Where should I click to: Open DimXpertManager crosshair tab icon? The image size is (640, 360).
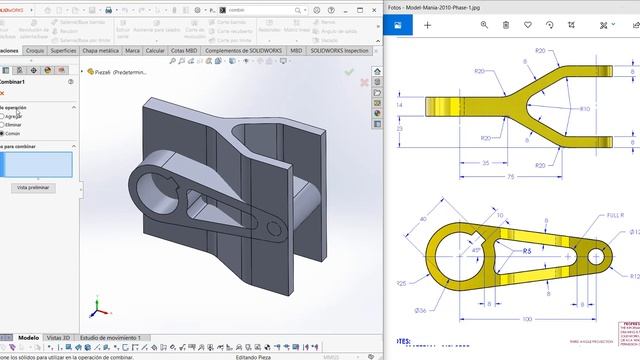[33, 70]
